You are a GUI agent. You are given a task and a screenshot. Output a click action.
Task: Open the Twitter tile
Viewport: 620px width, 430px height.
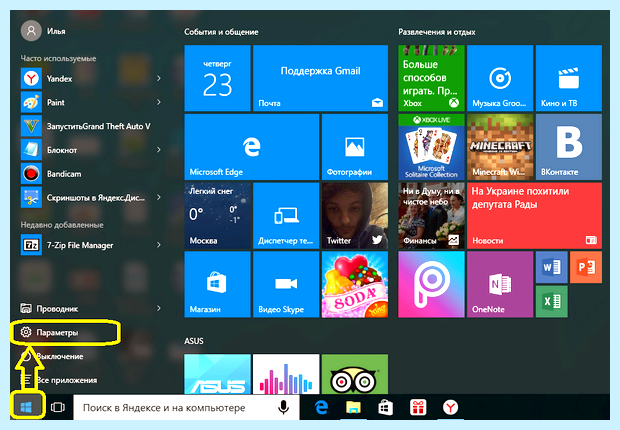tap(355, 216)
